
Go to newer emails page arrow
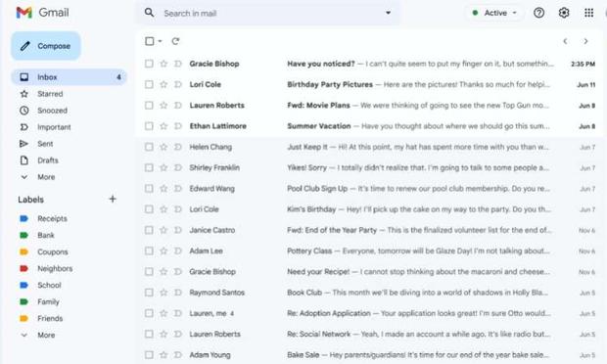(x=565, y=41)
